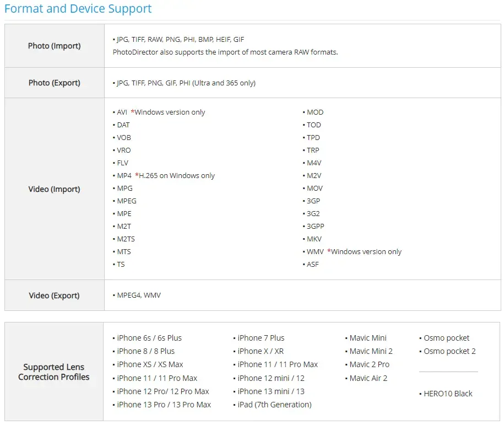Screen dimensions: 504x425
Task: Click the WMV Windows version only entry
Action: [354, 252]
